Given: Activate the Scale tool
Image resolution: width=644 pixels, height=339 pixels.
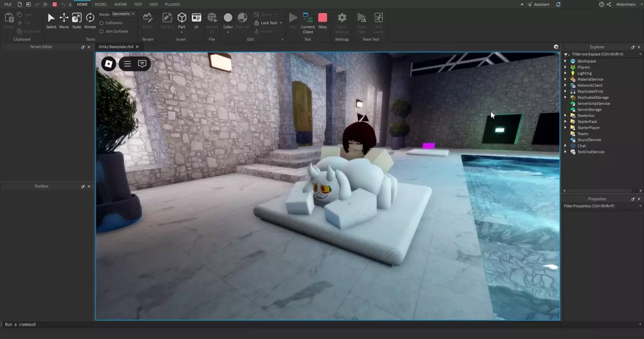Looking at the screenshot, I should pyautogui.click(x=77, y=20).
